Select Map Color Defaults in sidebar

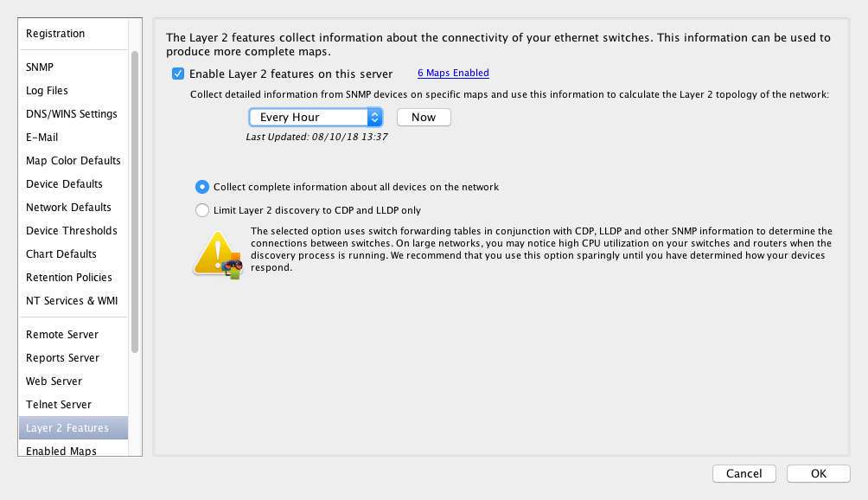coord(73,161)
